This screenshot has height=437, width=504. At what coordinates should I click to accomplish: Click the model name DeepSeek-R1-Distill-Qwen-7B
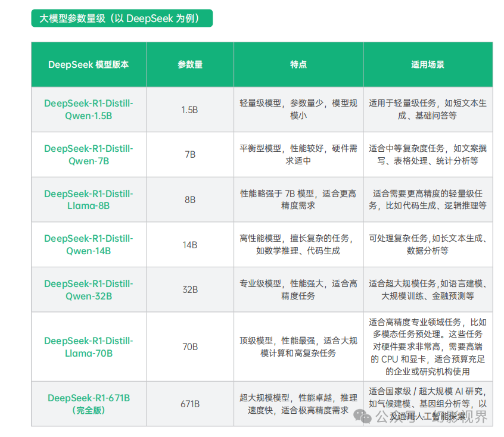pyautogui.click(x=89, y=155)
